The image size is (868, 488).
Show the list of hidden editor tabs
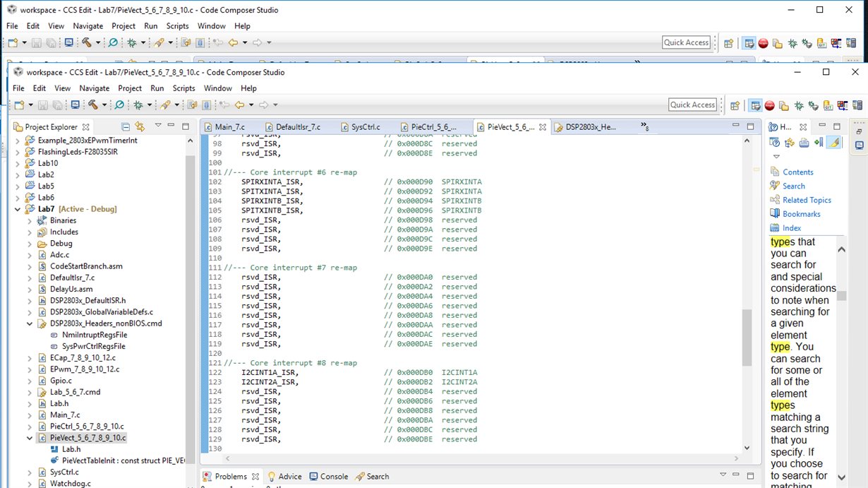coord(644,126)
